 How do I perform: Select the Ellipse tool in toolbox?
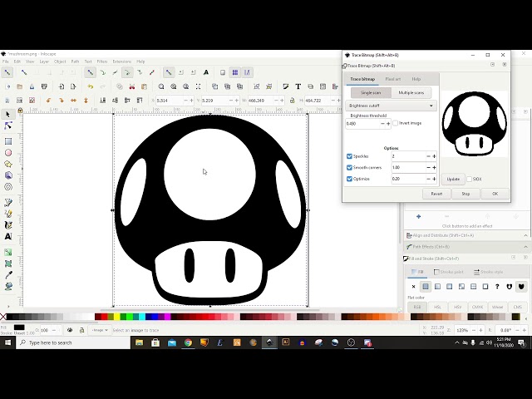(8, 153)
